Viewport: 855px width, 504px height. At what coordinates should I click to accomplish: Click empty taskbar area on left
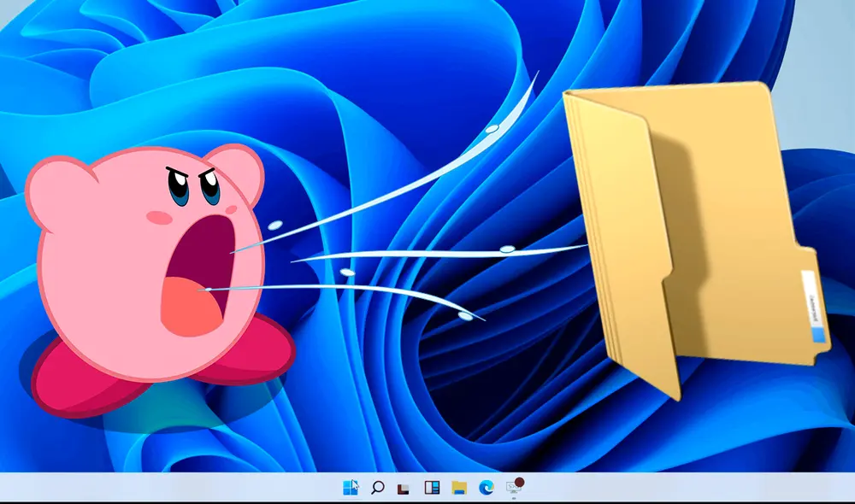(x=128, y=488)
